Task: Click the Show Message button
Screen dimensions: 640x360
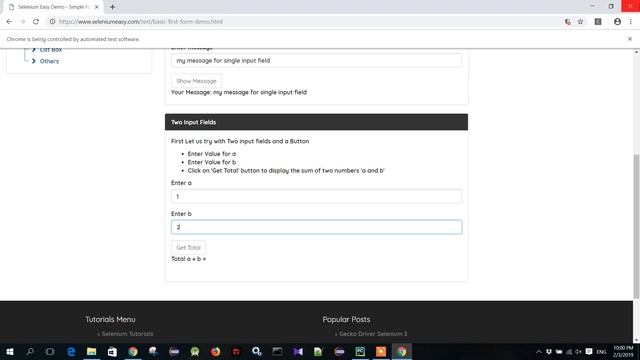Action: tap(196, 81)
